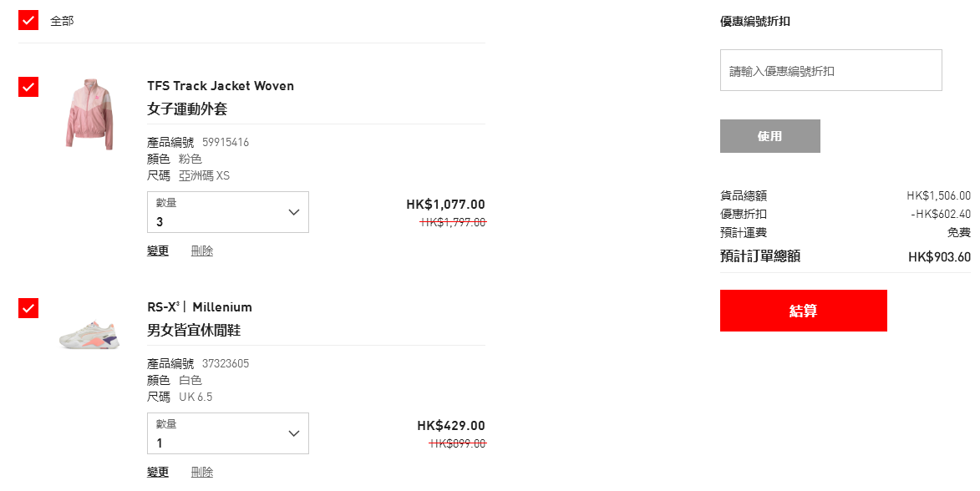Image resolution: width=980 pixels, height=491 pixels.
Task: Click 變更 under the RS-X³ sneakers
Action: tap(158, 473)
